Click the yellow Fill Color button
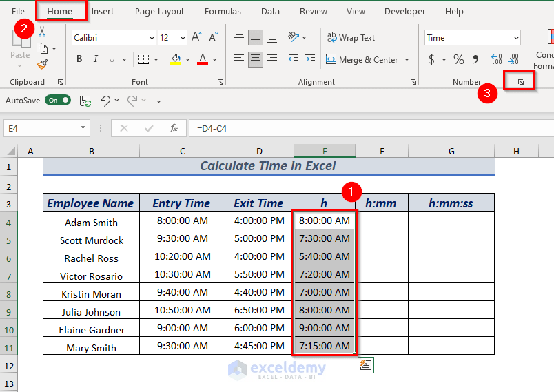 tap(176, 59)
